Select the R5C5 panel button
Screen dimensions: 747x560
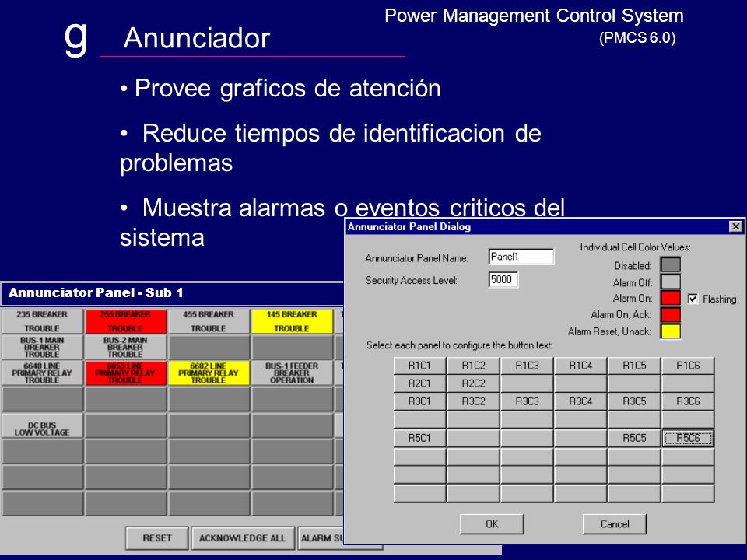click(635, 438)
